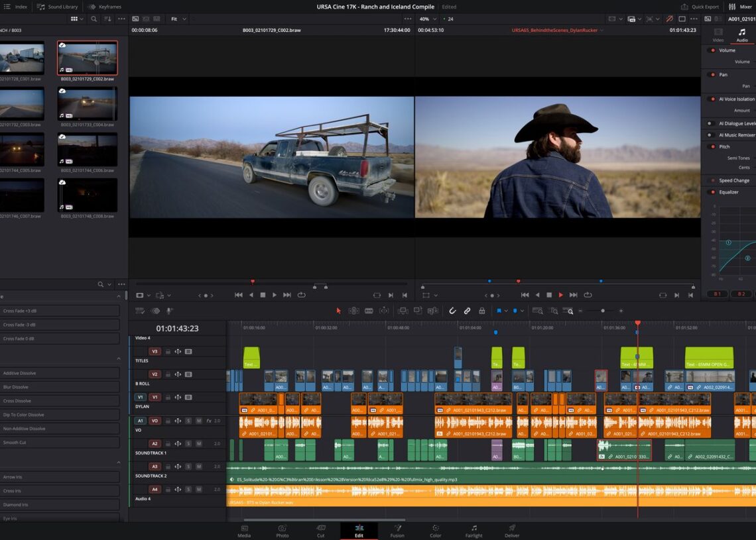Click the Detail Zoom icon

[554, 311]
